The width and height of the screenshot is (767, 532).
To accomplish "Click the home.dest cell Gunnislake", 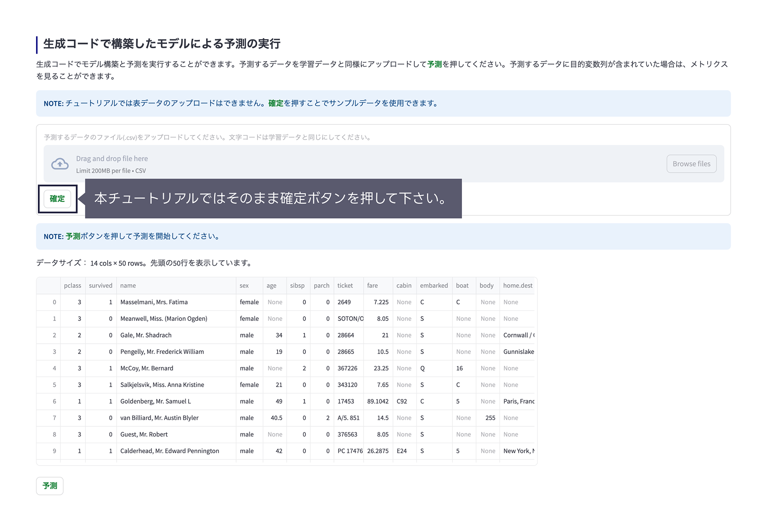I will [x=517, y=352].
